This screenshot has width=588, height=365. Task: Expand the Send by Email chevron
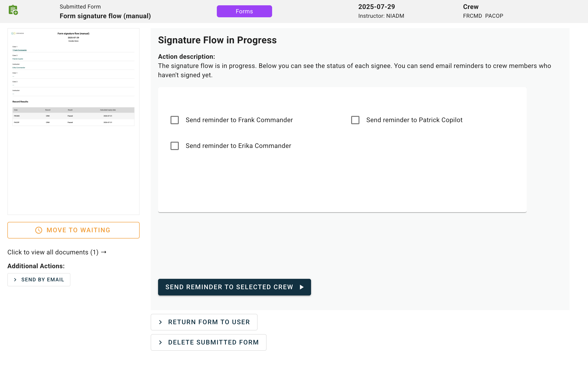coord(15,280)
